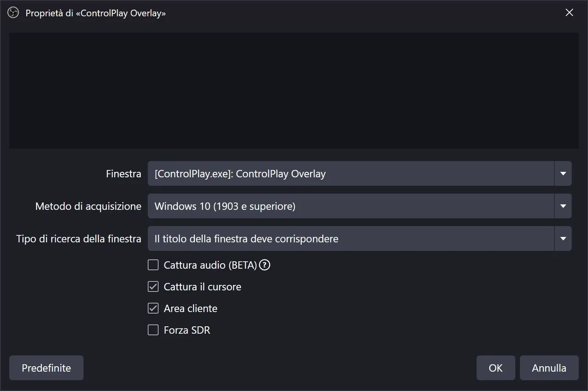
Task: Expand the Finestra dropdown arrow
Action: (563, 174)
